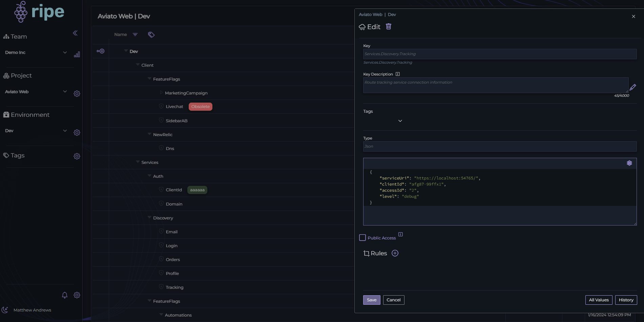Click the Name column header

(121, 35)
